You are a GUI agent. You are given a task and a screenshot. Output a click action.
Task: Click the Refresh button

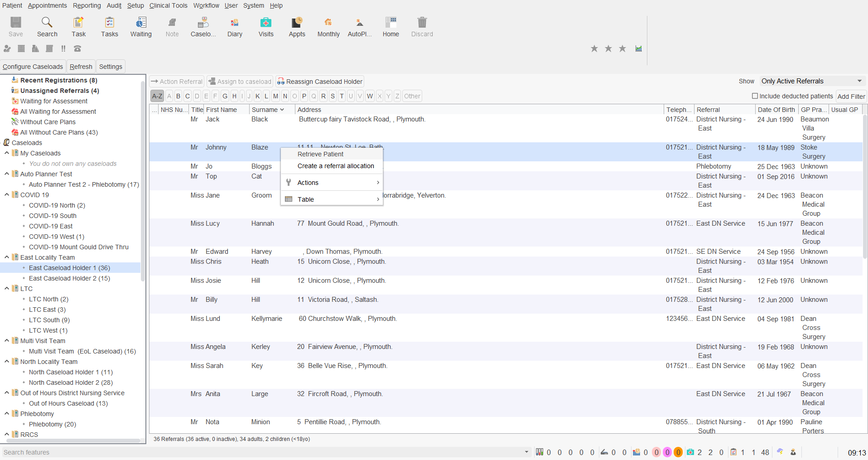pos(81,67)
